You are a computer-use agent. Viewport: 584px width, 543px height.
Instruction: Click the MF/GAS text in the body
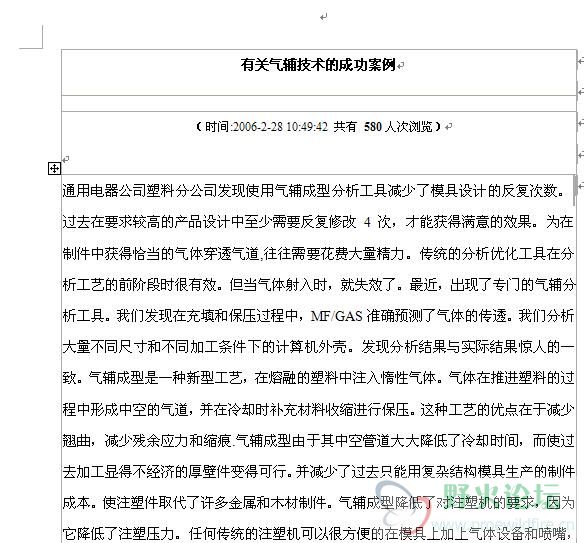337,316
